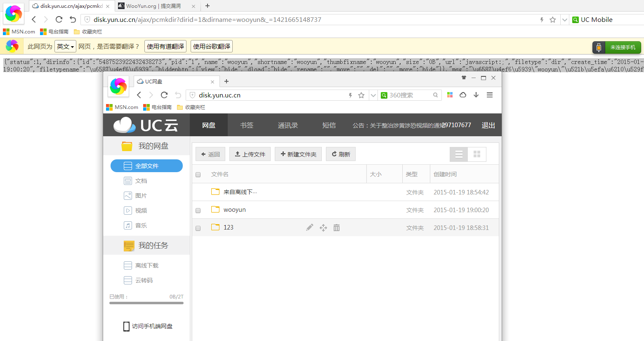Open hamburger menu in inner browser
This screenshot has height=341, width=644.
490,95
